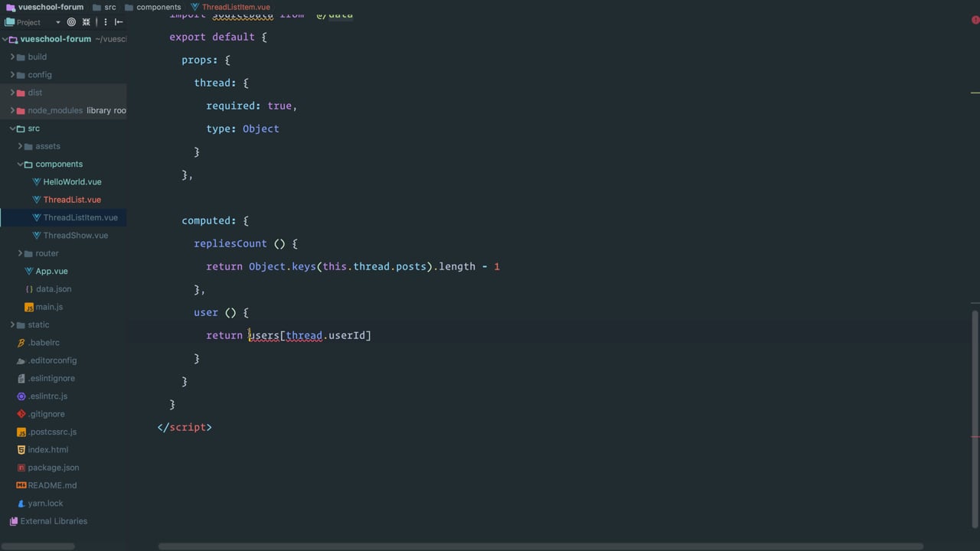Click the HelloWorld.vue Vue file icon
The image size is (980, 551).
pyautogui.click(x=37, y=182)
